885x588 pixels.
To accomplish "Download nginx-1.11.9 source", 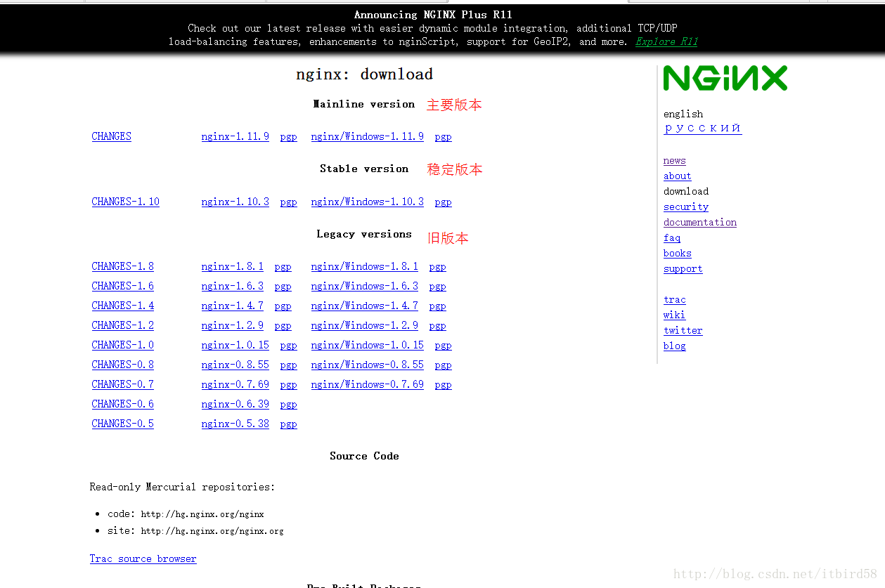I will pos(235,136).
